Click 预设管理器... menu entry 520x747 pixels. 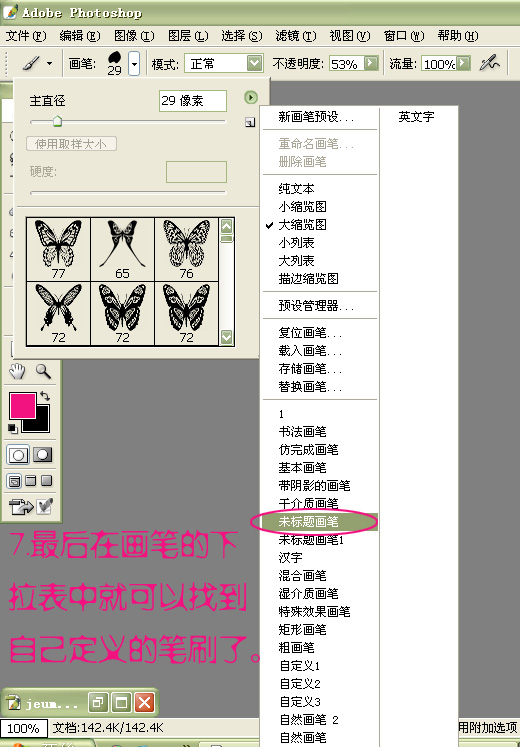click(316, 305)
